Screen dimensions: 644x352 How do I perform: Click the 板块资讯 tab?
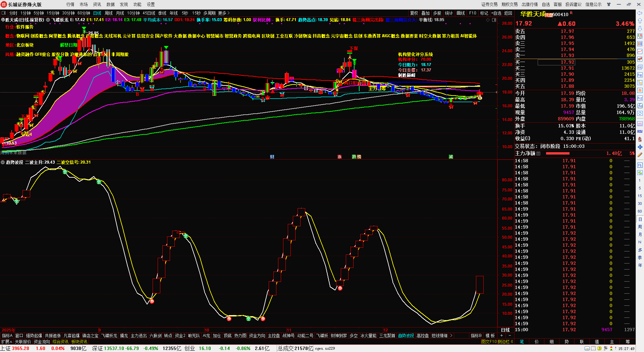79,342
